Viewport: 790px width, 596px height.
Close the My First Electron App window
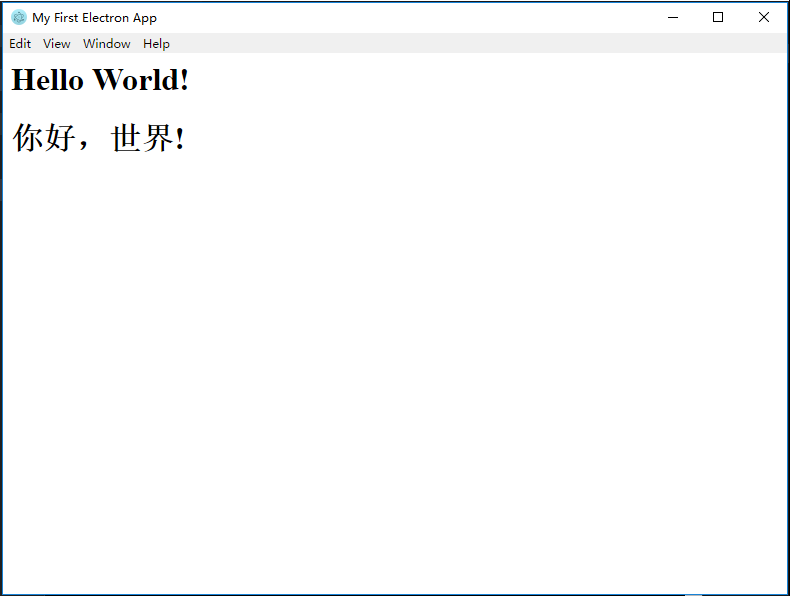(x=763, y=18)
